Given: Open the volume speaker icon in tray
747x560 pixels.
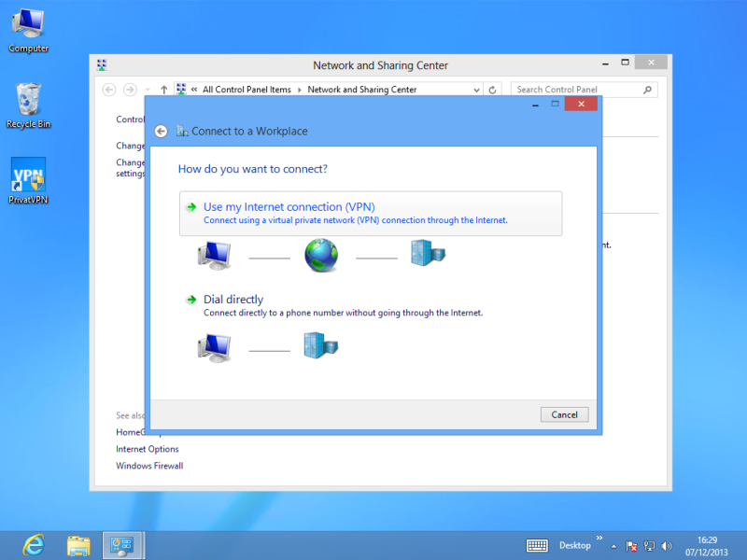Looking at the screenshot, I should point(667,546).
